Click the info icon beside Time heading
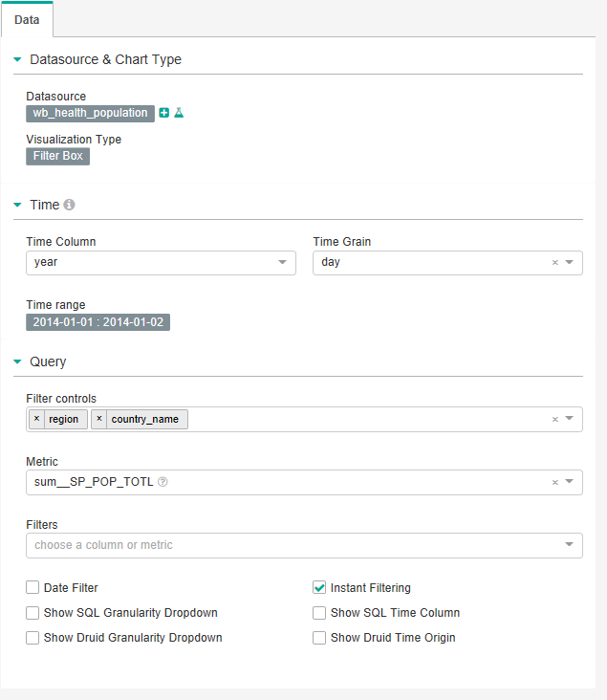Viewport: 607px width, 700px height. 69,205
